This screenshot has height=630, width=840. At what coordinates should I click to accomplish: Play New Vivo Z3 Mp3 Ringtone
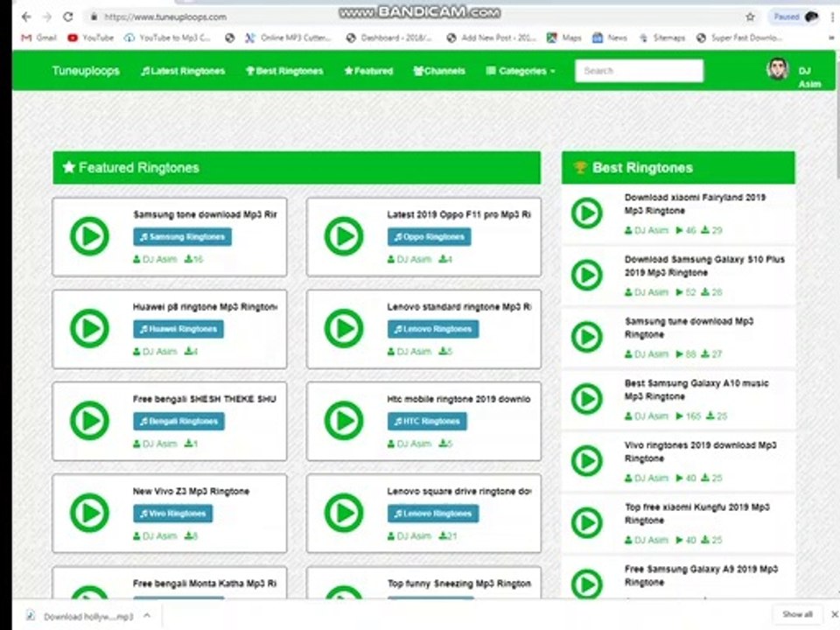coord(89,513)
